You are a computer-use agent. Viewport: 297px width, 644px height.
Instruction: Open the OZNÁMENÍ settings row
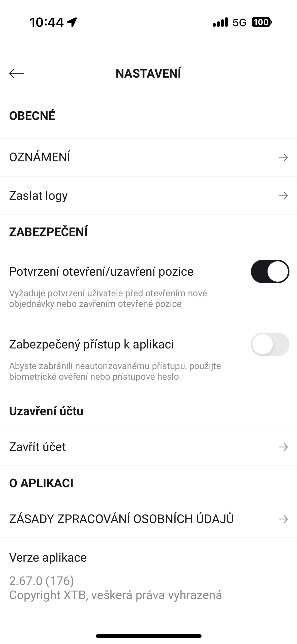pos(40,157)
